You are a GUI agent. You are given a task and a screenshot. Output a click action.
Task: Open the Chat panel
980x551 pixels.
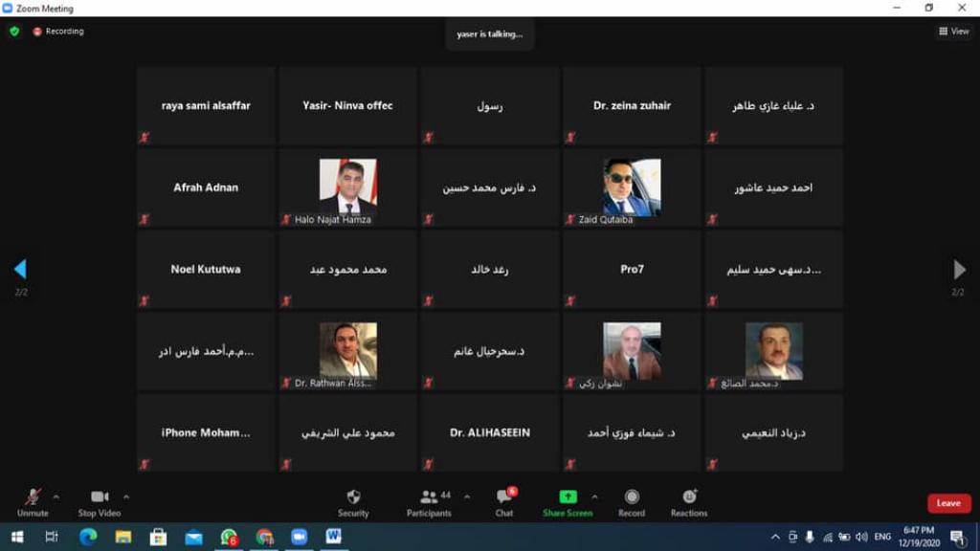pos(504,497)
